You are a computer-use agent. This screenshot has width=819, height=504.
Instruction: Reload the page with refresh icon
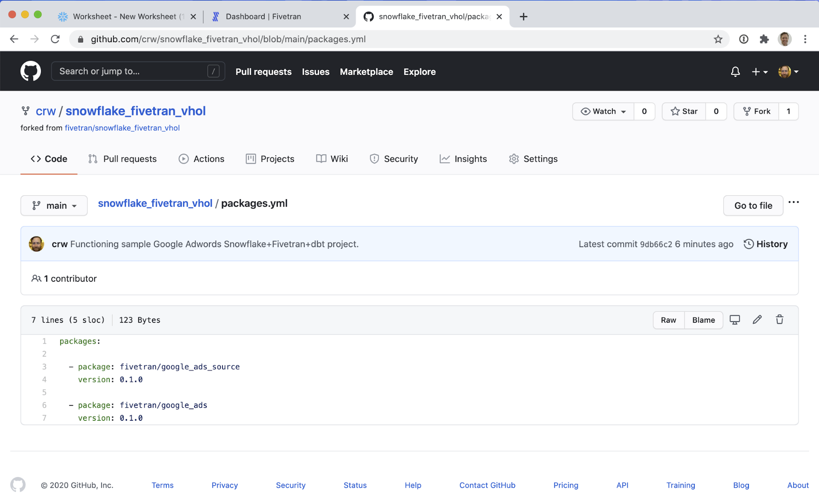tap(55, 39)
